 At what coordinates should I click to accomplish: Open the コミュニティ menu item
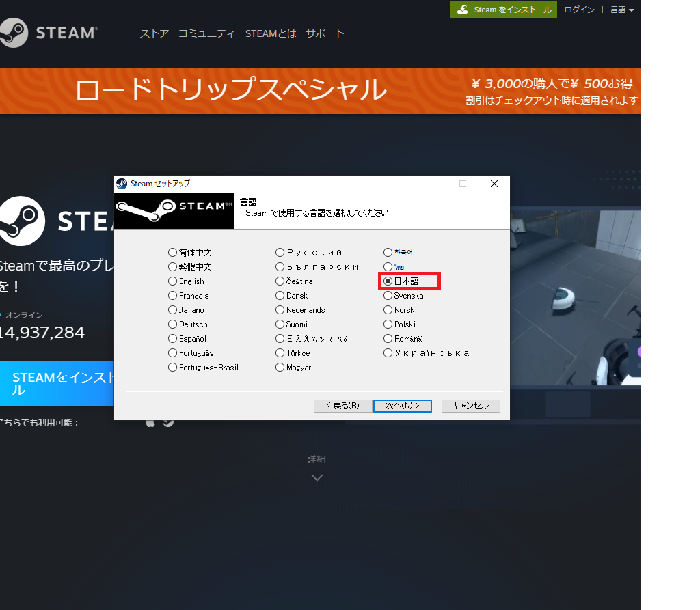pos(206,33)
